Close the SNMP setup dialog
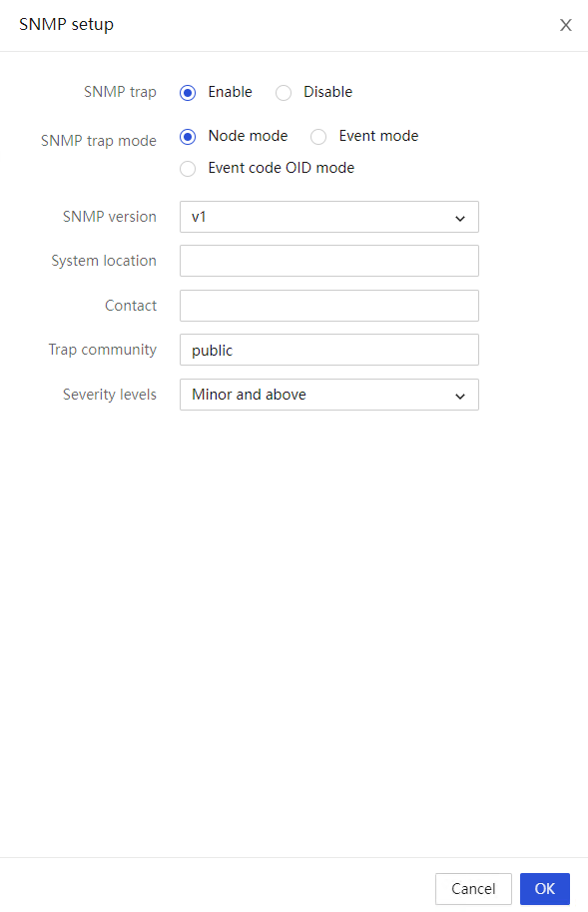Viewport: 588px width, 912px height. [x=565, y=25]
